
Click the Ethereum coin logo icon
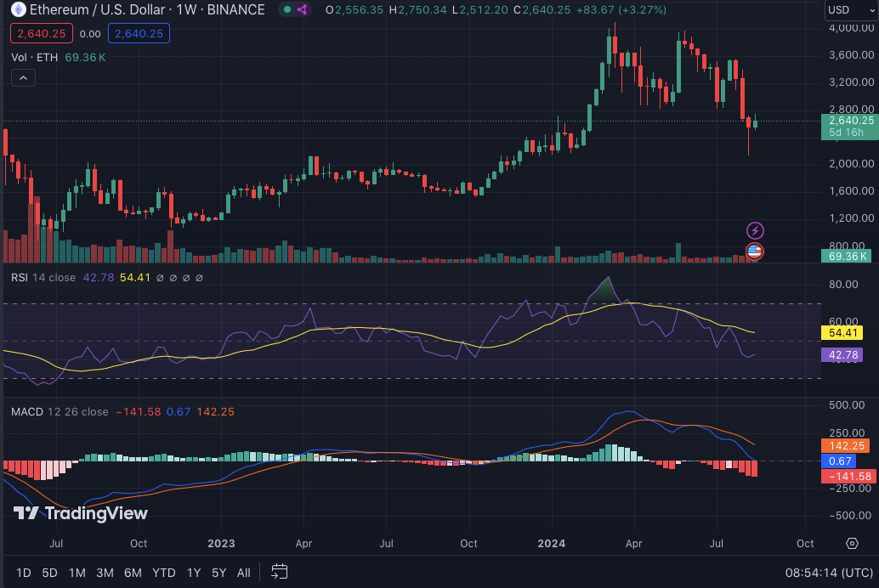point(19,9)
